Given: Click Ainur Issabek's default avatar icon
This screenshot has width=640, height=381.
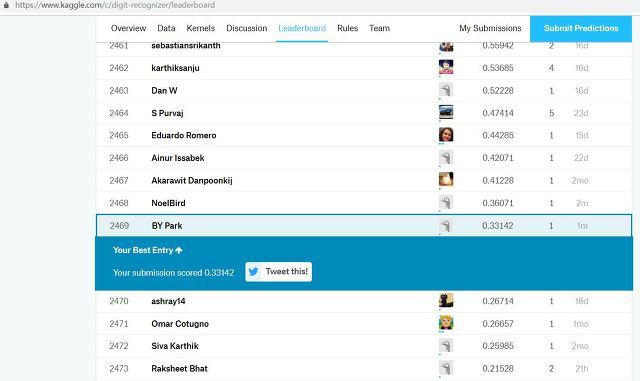Looking at the screenshot, I should point(446,157).
